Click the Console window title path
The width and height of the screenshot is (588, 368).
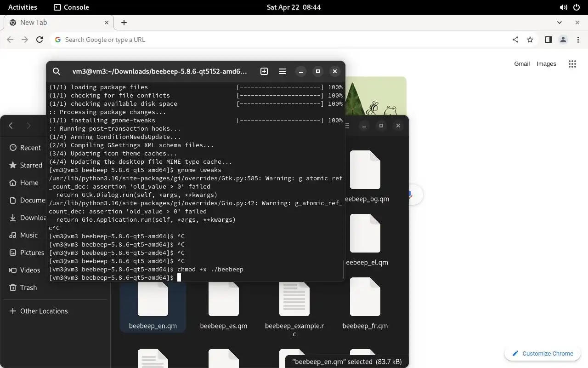coord(160,71)
